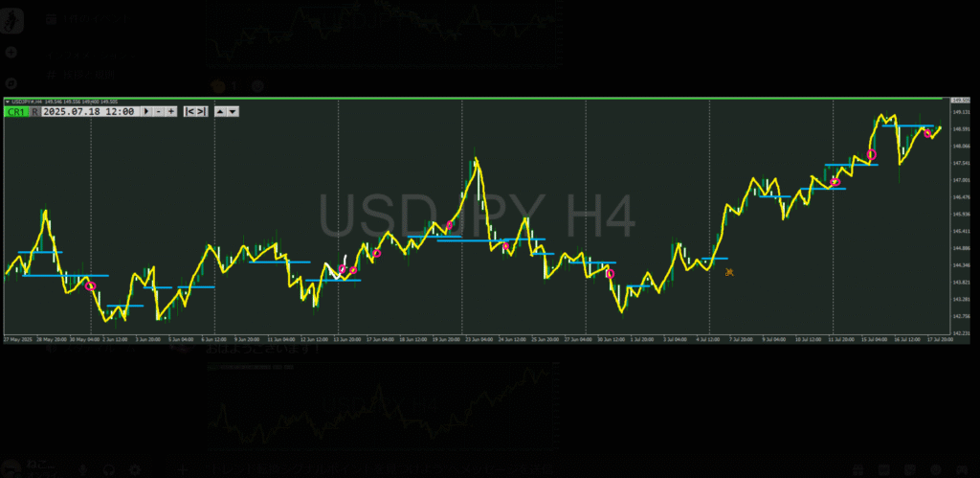Click the minus button in the chart toolbar
This screenshot has width=980, height=478.
pyautogui.click(x=159, y=111)
